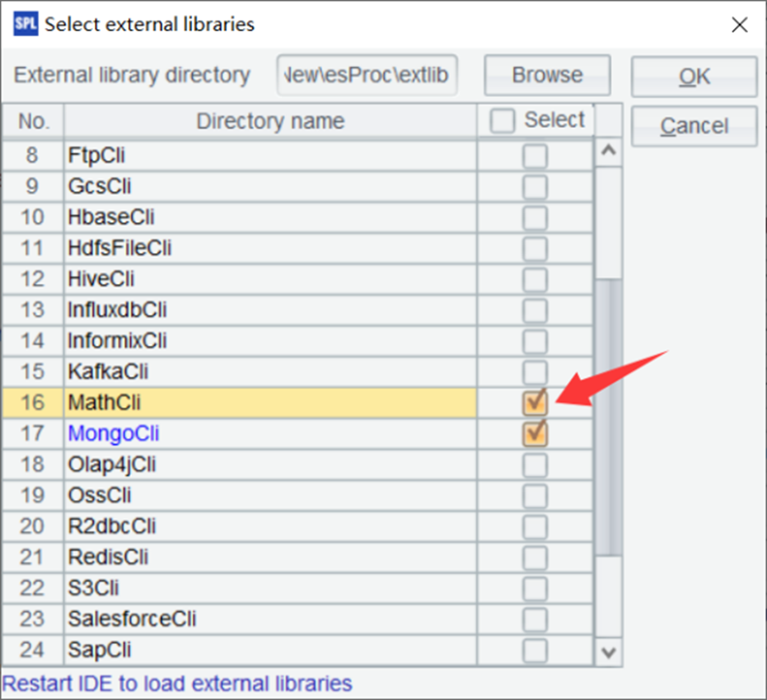Screen dimensions: 767x700
Task: Check the GcsCli library checkbox
Action: coord(535,187)
